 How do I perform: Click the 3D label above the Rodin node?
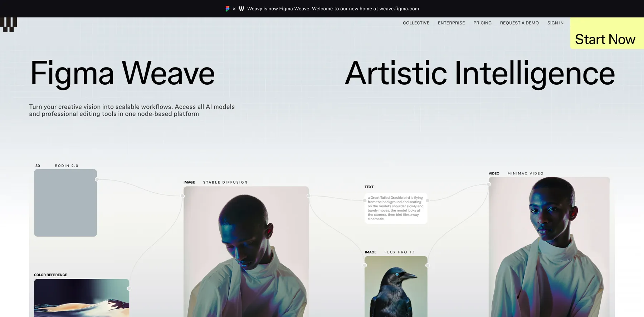38,166
